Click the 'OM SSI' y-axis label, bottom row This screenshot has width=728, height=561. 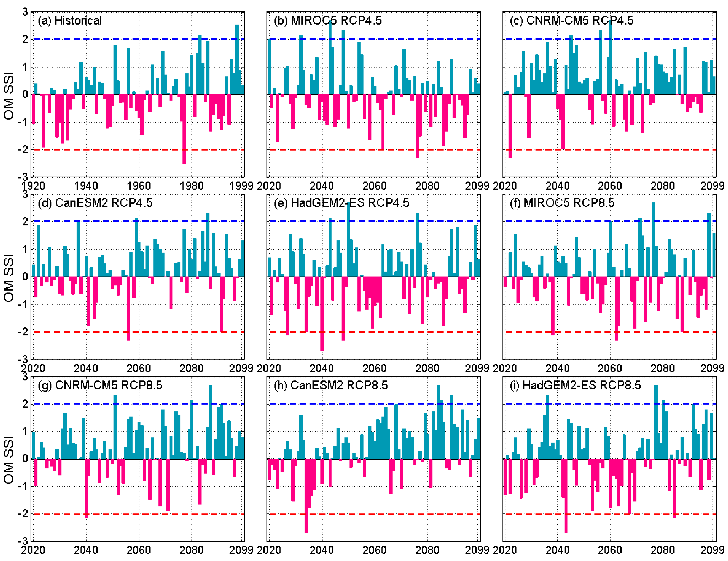tap(9, 460)
